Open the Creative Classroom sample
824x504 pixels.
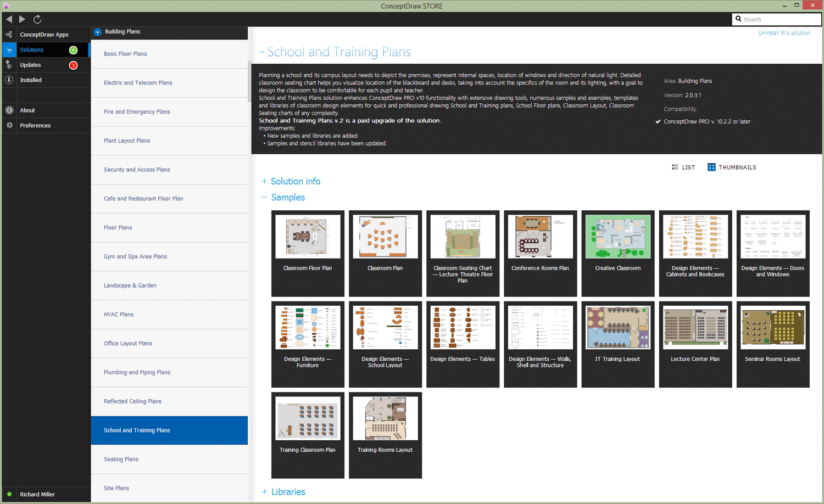point(618,253)
